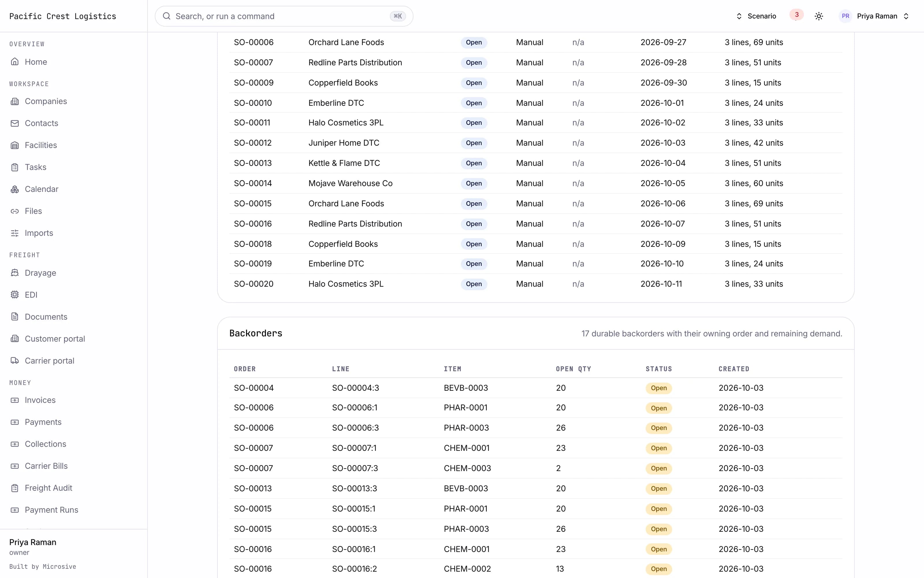Click the Calendar icon in sidebar
Image resolution: width=924 pixels, height=578 pixels.
tap(14, 189)
